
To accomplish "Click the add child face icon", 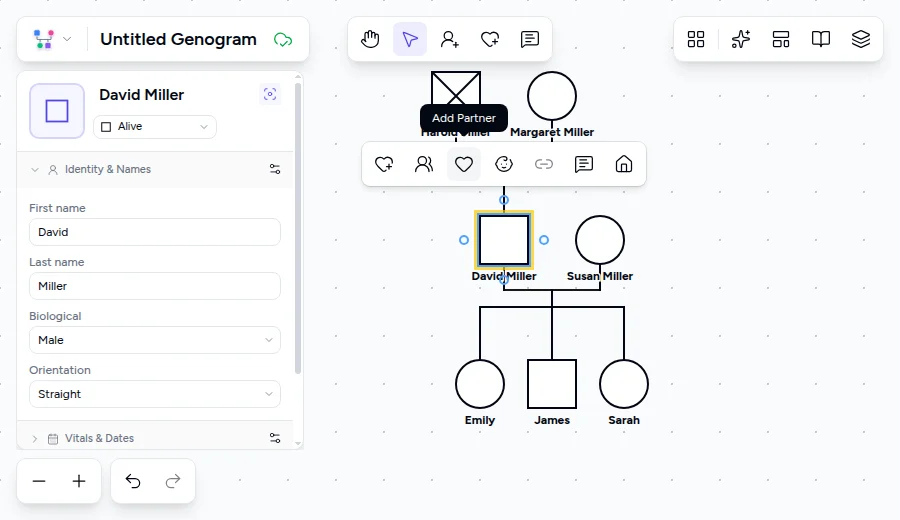I will tap(503, 164).
